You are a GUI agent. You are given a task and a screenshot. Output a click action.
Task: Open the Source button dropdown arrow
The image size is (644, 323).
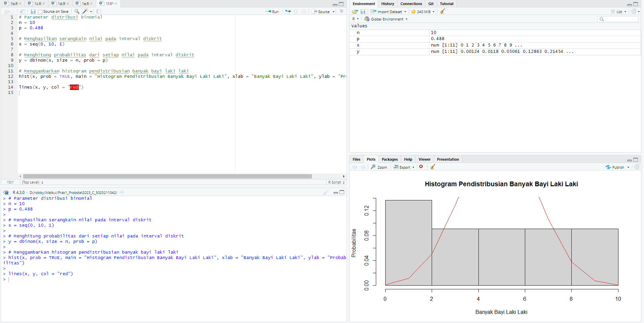coord(334,12)
